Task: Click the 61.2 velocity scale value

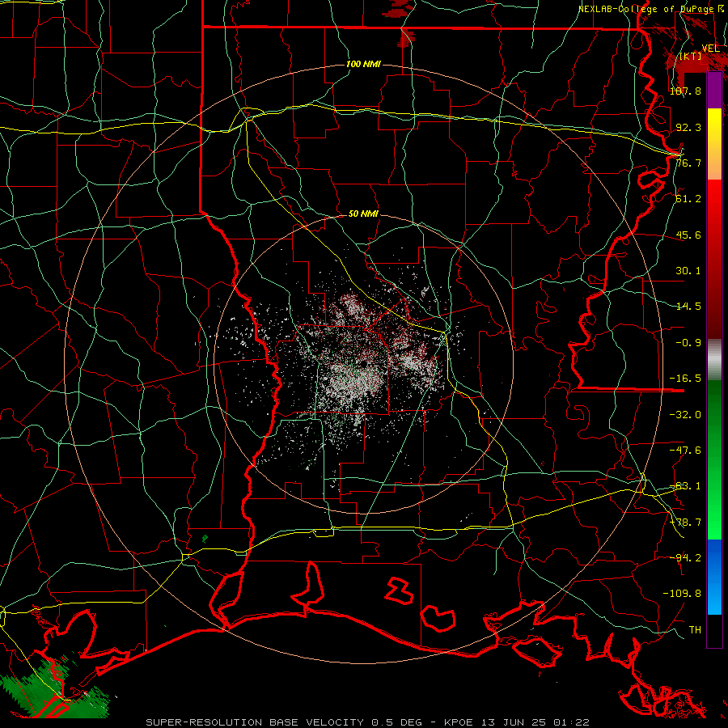Action: coord(688,199)
